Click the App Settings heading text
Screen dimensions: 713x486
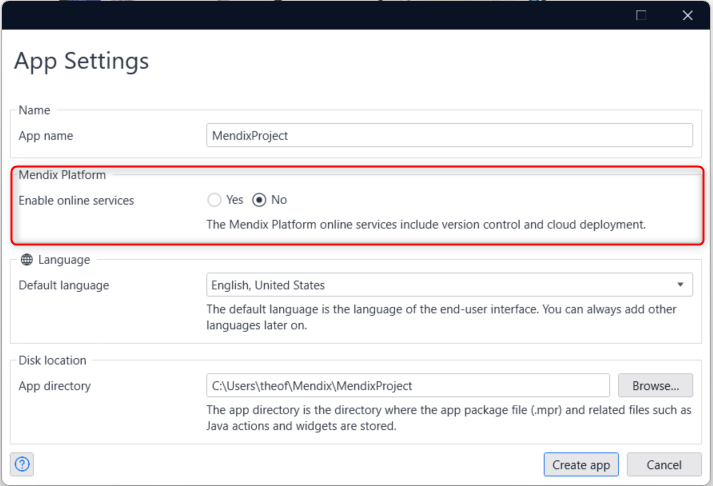pos(81,61)
